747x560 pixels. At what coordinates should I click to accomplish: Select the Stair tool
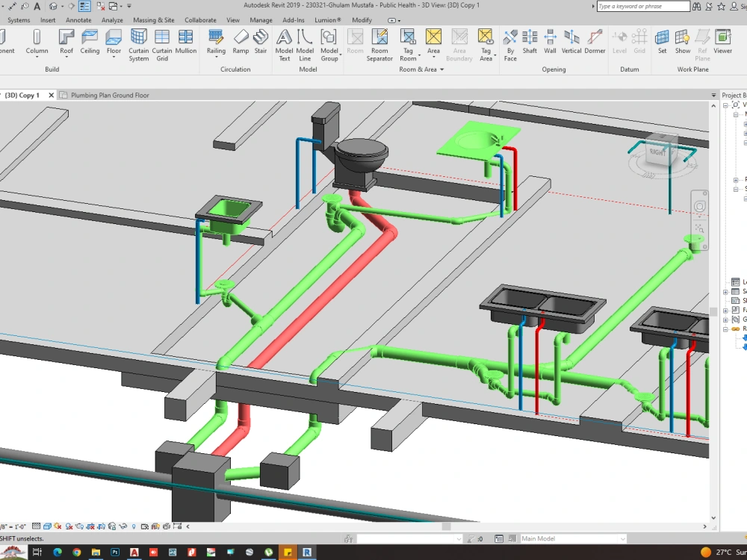261,42
